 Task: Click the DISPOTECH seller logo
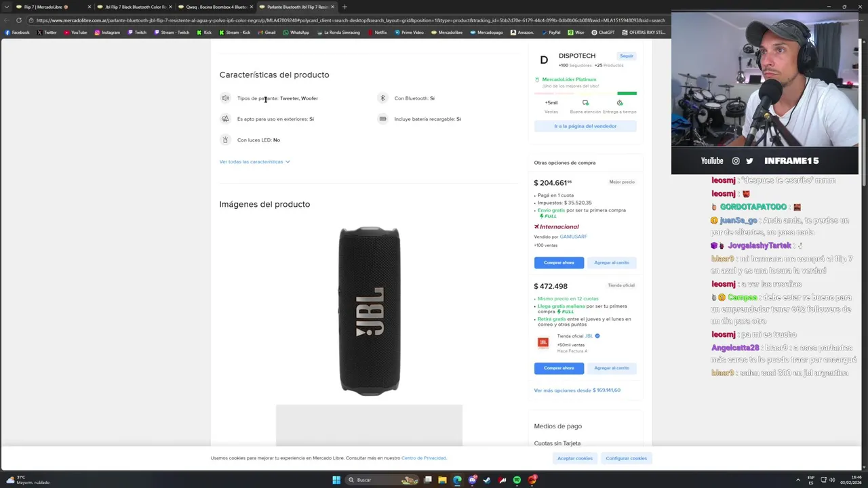click(544, 60)
